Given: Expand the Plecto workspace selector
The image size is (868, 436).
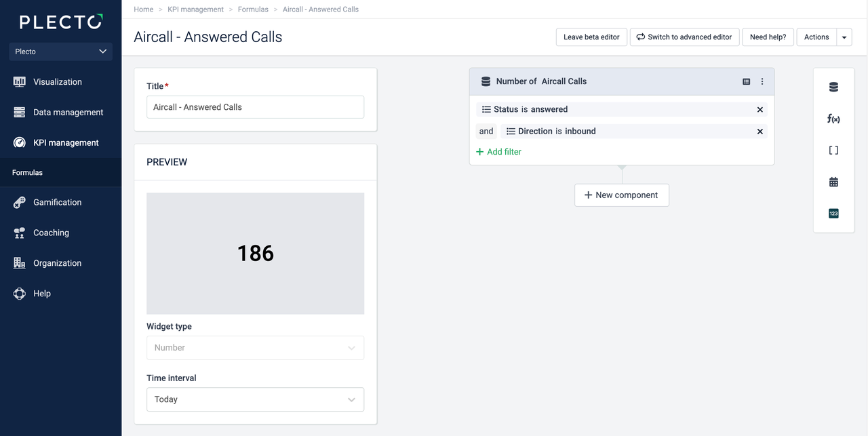Looking at the screenshot, I should 60,52.
